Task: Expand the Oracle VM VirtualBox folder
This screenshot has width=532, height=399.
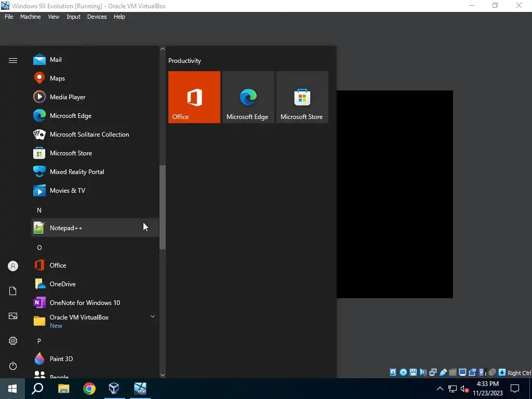Action: click(x=95, y=321)
